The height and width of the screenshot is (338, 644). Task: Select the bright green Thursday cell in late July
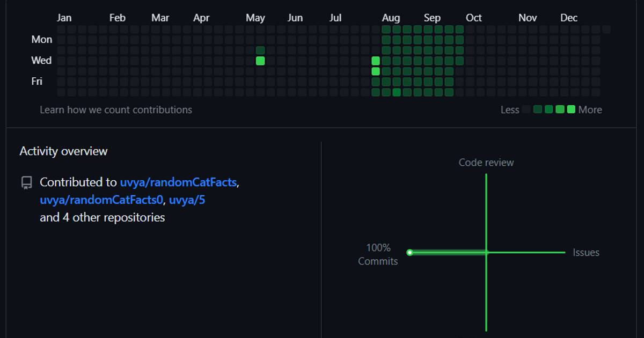376,71
